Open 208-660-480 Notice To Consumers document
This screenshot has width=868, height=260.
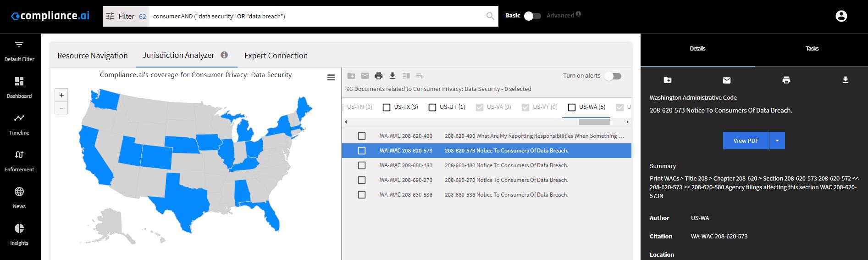click(506, 165)
